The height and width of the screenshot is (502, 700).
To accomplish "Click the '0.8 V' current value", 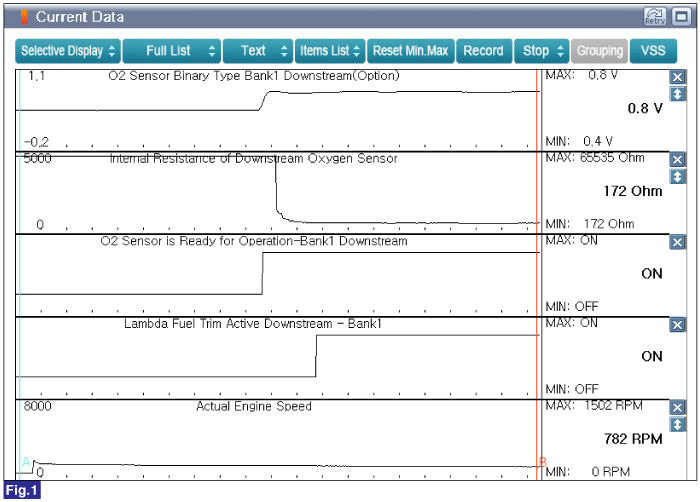I will pyautogui.click(x=645, y=109).
